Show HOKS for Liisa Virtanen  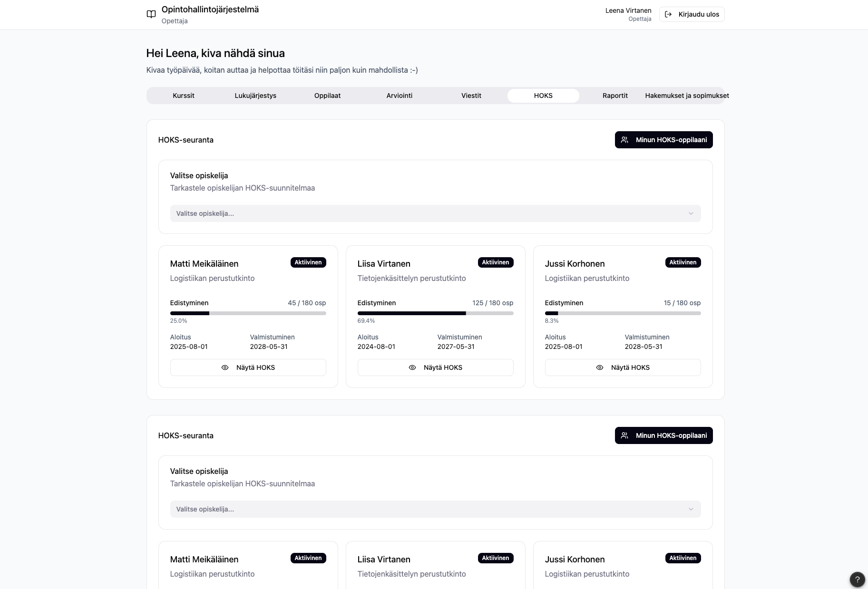point(435,367)
